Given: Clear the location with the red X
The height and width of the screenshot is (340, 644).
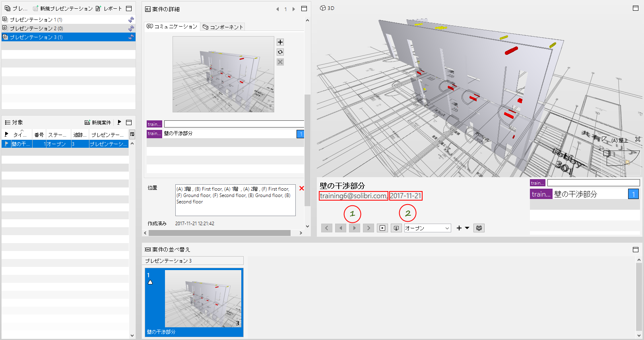Looking at the screenshot, I should coord(302,188).
